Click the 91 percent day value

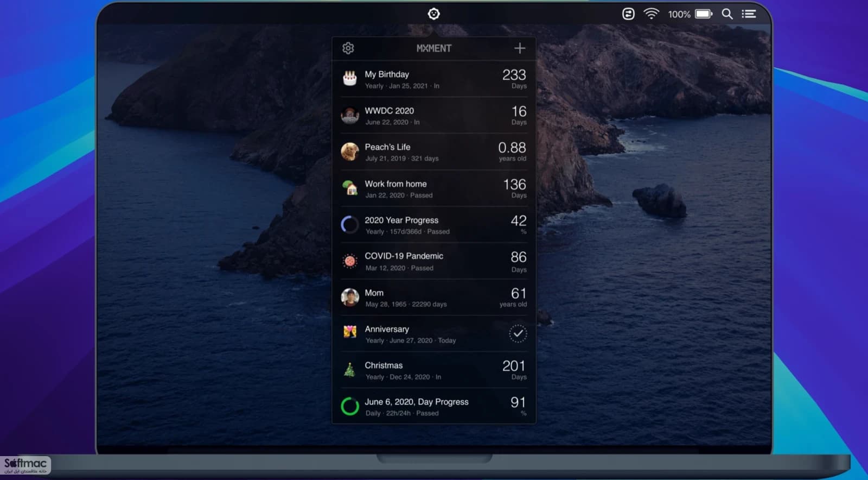pyautogui.click(x=518, y=402)
